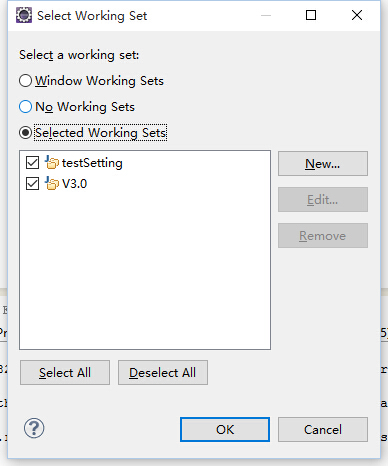Click the New... button

(323, 163)
